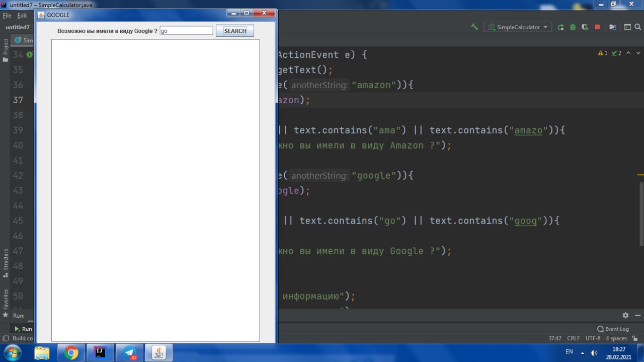This screenshot has width=644, height=362.
Task: Click the untitled7 project breadcrumb
Action: (18, 27)
